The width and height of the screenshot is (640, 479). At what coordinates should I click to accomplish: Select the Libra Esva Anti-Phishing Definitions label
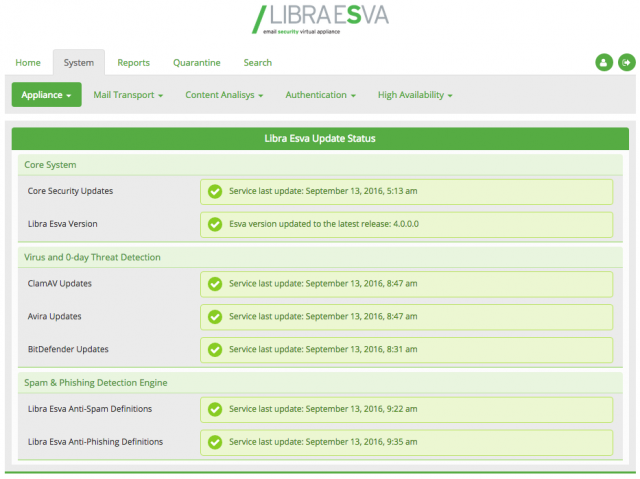coord(95,442)
